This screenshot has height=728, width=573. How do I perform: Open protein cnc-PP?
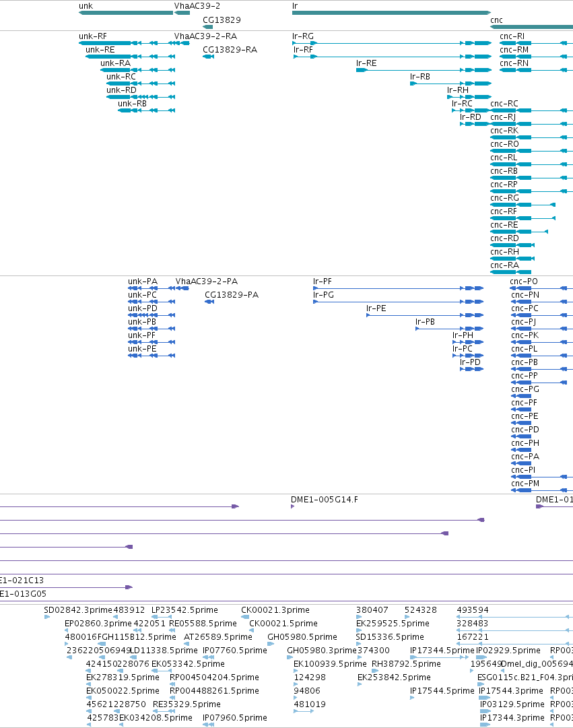click(525, 376)
